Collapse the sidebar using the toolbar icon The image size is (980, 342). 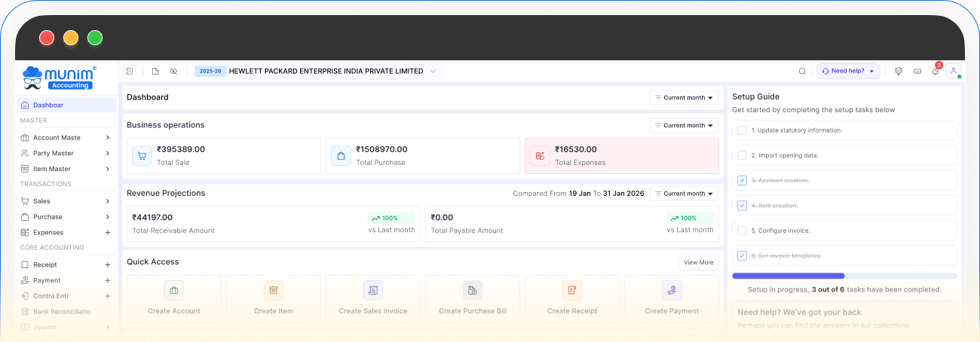130,72
